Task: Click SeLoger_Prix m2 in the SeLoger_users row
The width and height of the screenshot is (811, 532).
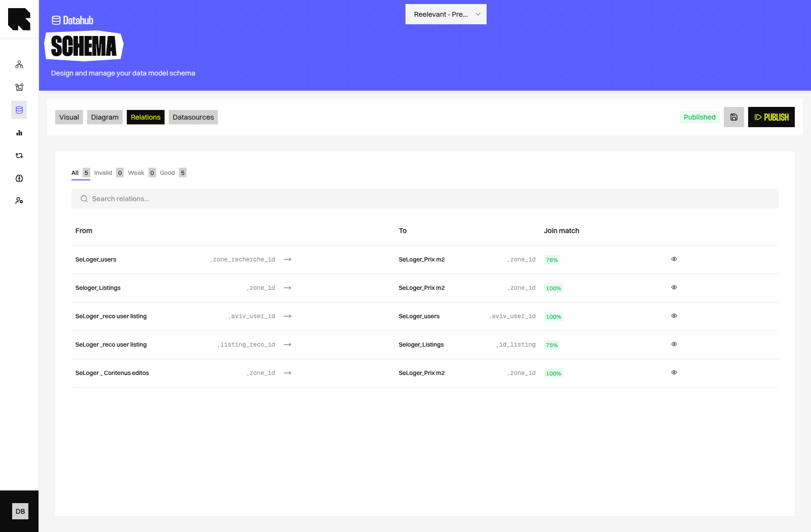Action: (422, 259)
